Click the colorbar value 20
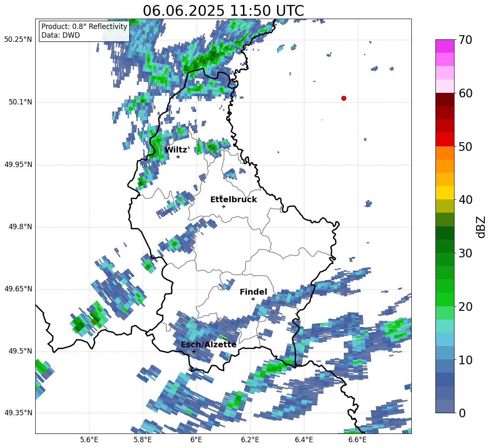The height and width of the screenshot is (448, 491). click(465, 306)
